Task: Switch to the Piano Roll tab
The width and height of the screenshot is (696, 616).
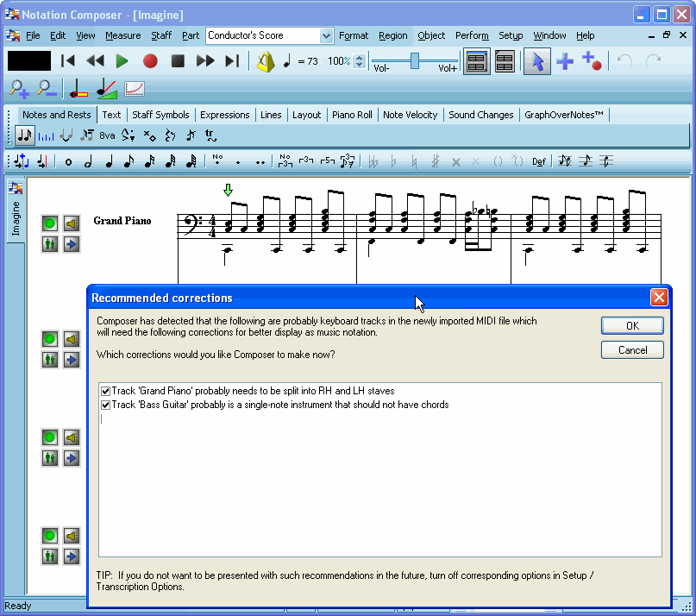Action: pos(352,115)
